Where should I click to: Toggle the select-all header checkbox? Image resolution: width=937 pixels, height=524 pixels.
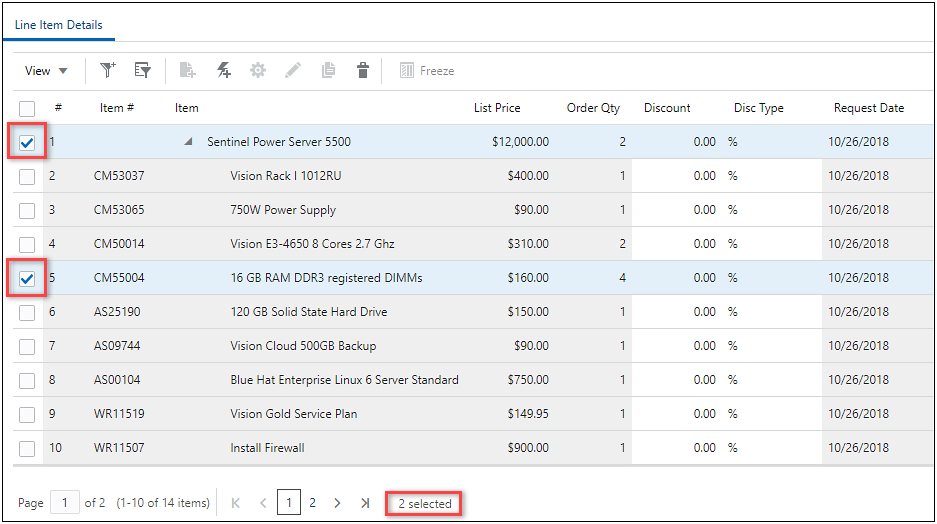pyautogui.click(x=27, y=108)
